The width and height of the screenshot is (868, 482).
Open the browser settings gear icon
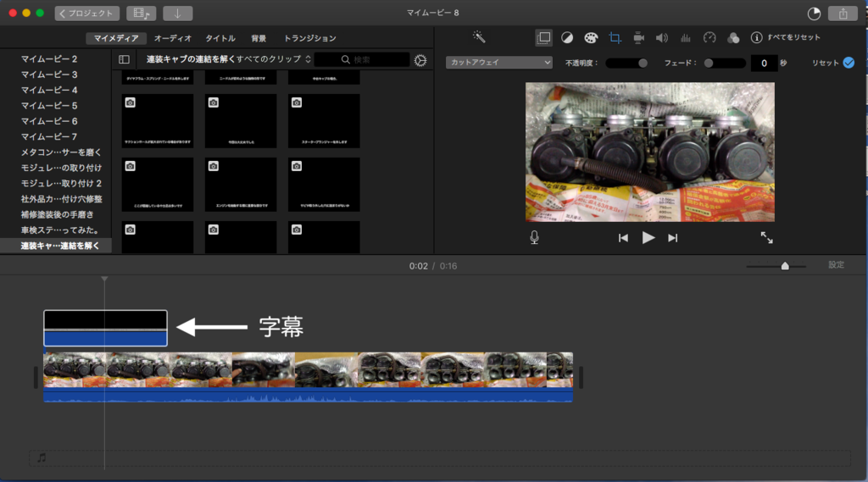click(x=420, y=60)
